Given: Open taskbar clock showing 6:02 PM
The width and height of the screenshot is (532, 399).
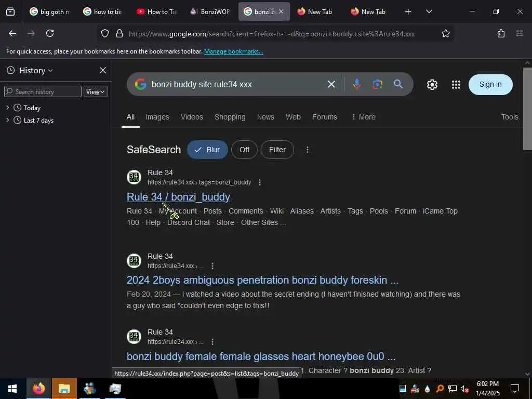Looking at the screenshot, I should pyautogui.click(x=487, y=389).
